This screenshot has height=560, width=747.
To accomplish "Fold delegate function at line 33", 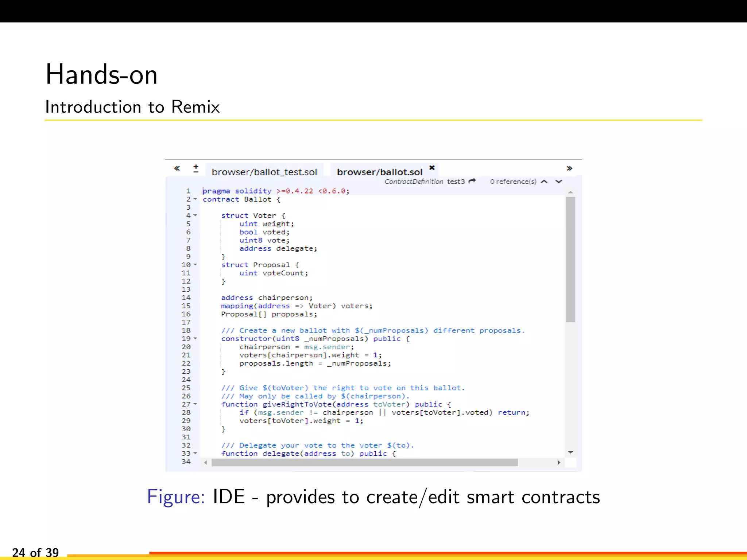I will click(195, 454).
